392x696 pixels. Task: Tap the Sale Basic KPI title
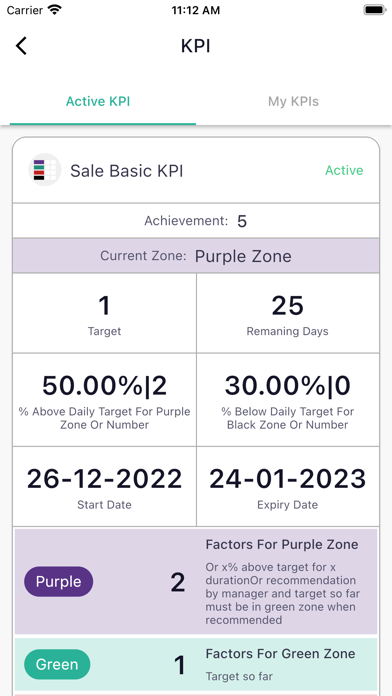(x=127, y=171)
